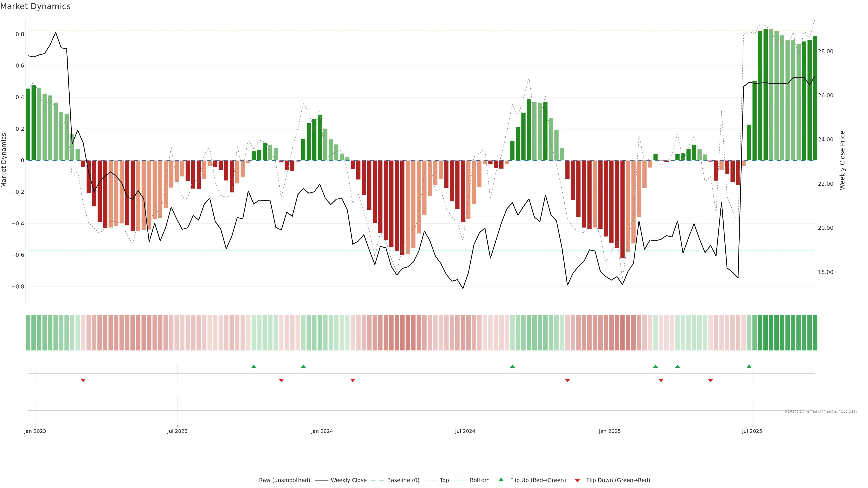Click the Market Dynamics chart title
Image resolution: width=868 pixels, height=488 pixels.
(35, 6)
